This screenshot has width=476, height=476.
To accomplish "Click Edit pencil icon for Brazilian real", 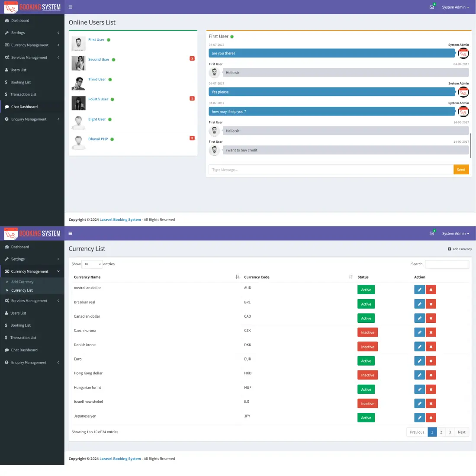I will (419, 304).
